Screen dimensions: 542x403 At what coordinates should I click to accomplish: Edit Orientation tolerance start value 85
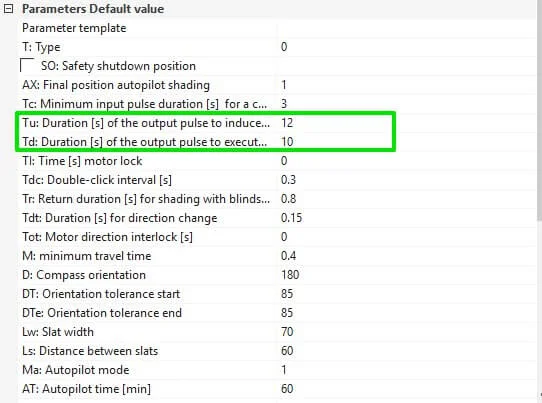coord(287,294)
